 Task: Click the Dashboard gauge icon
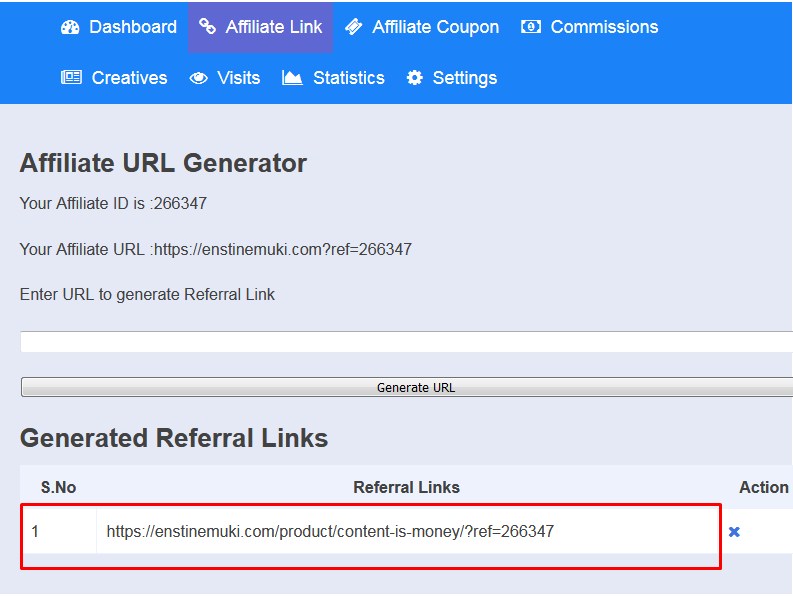tap(70, 27)
